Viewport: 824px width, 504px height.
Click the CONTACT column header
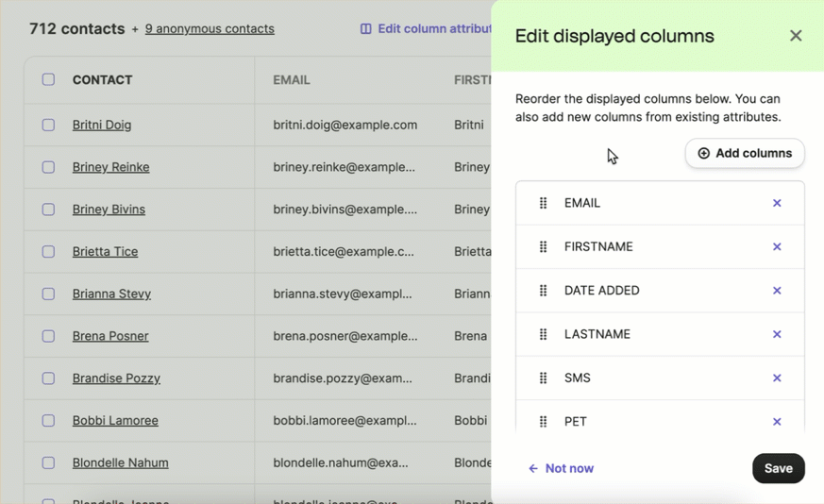pos(103,80)
